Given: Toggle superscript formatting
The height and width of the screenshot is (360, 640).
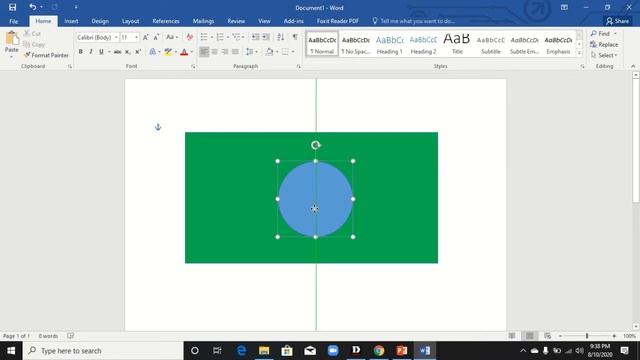Looking at the screenshot, I should pyautogui.click(x=138, y=52).
